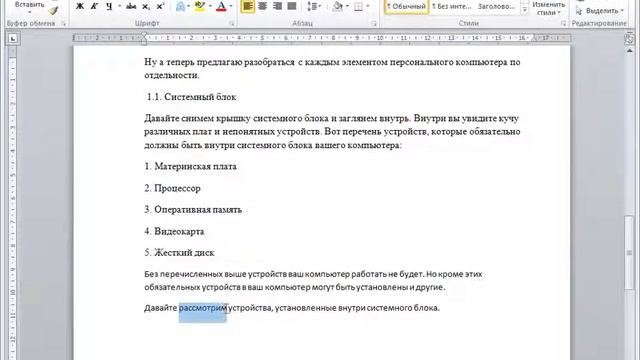Viewport: 640px width, 360px height.
Task: Toggle subscript formatting
Action: (146, 6)
